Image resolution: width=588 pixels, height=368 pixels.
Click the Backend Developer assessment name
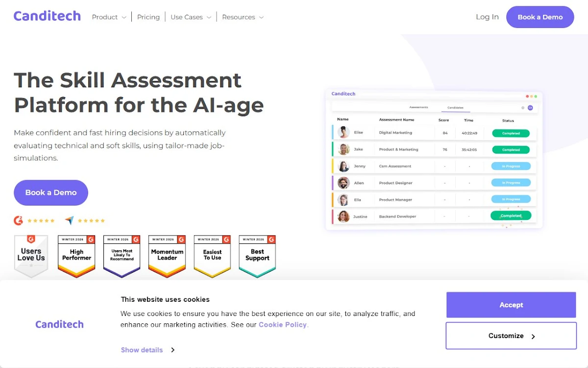coord(397,216)
